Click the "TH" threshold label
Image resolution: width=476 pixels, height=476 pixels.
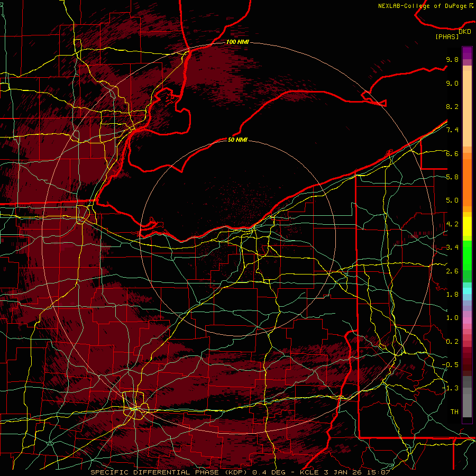pos(454,412)
